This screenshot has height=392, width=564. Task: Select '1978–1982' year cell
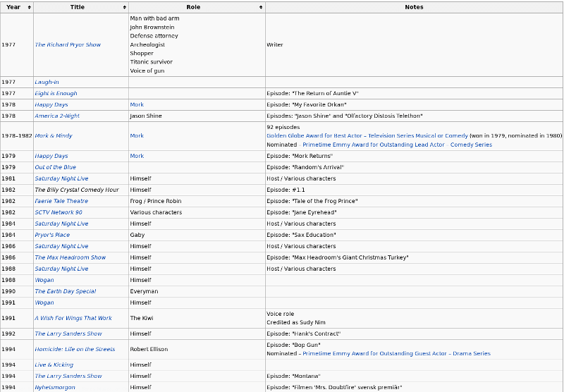(x=17, y=135)
